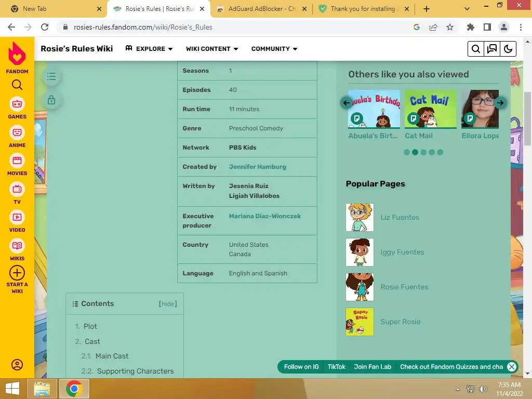The image size is (532, 399).
Task: Open Super Rosie popular page
Action: (x=401, y=322)
